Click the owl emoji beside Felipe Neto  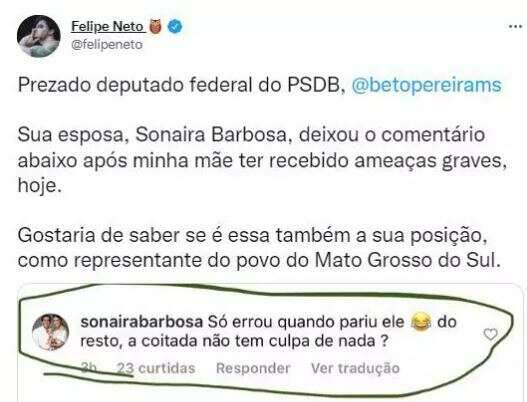155,27
